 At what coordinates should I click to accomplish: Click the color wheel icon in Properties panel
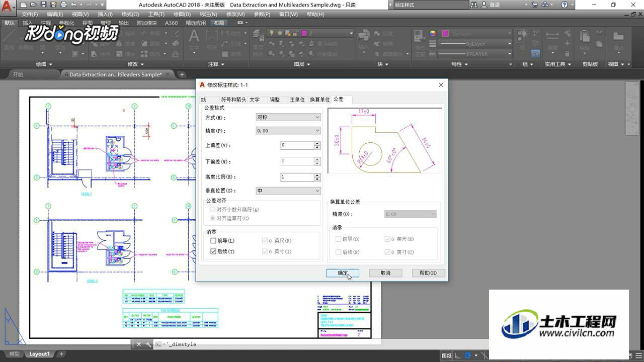(433, 33)
